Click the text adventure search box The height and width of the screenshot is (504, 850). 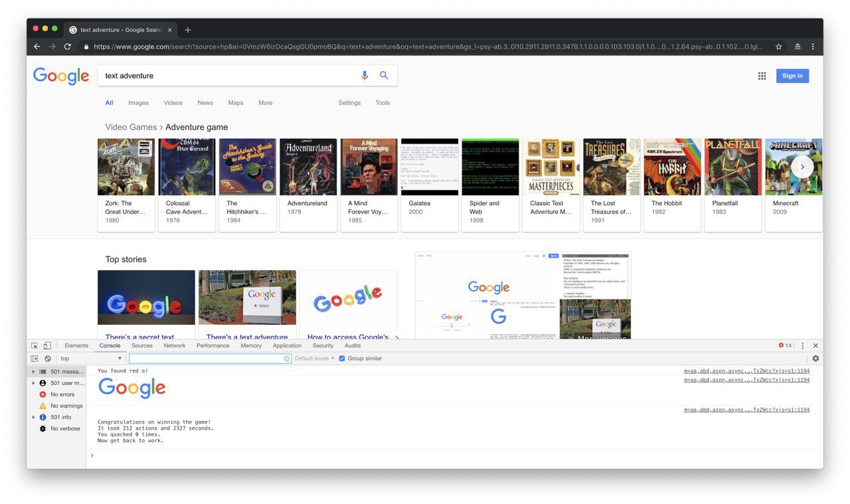tap(229, 76)
